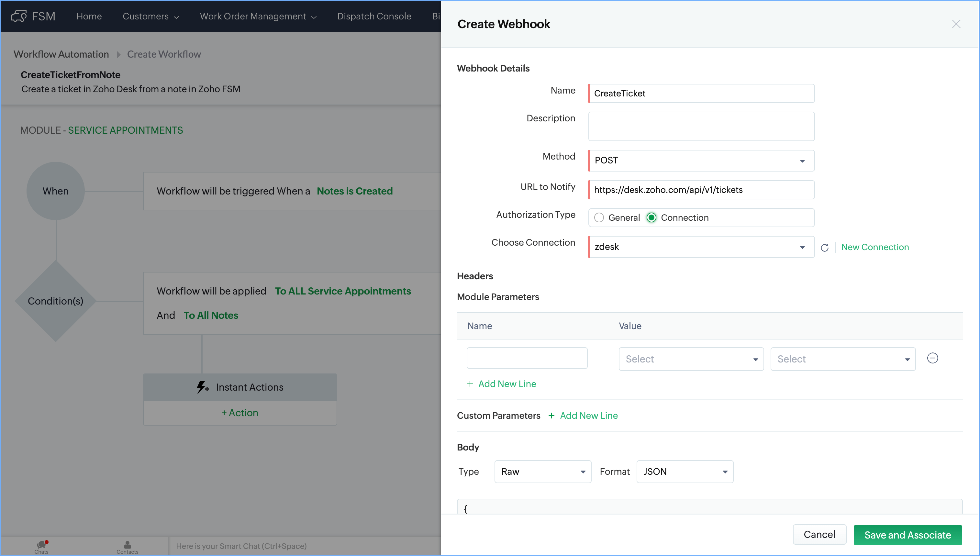Open the body Format JSON dropdown

point(685,472)
